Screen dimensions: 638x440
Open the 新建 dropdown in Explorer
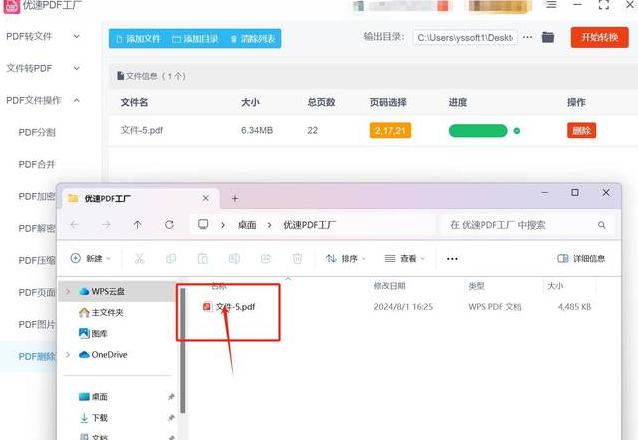pos(90,258)
